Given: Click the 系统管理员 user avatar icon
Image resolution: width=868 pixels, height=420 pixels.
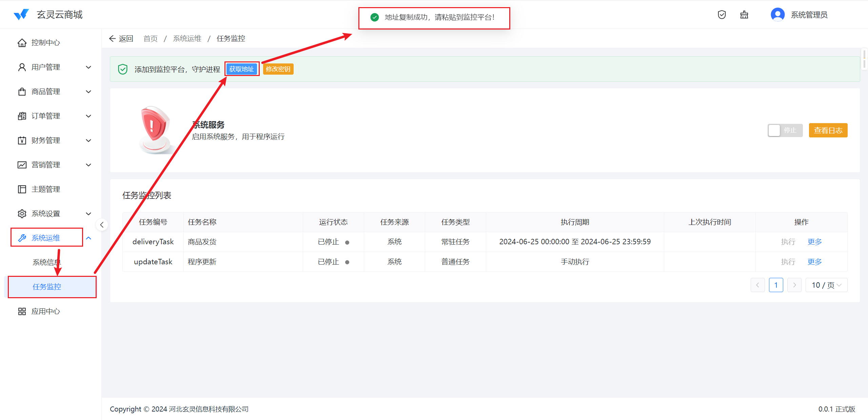Looking at the screenshot, I should (777, 15).
